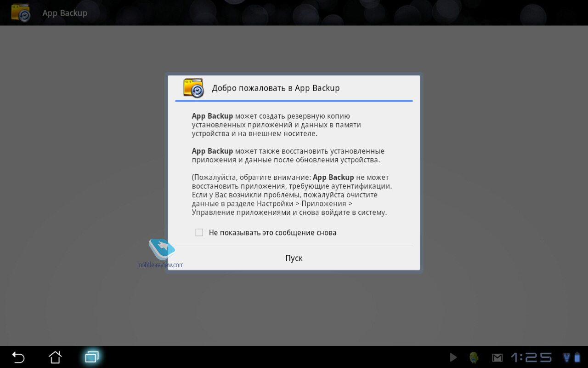This screenshot has height=368, width=588.
Task: Click the App Backup icon in dialog header
Action: point(193,88)
